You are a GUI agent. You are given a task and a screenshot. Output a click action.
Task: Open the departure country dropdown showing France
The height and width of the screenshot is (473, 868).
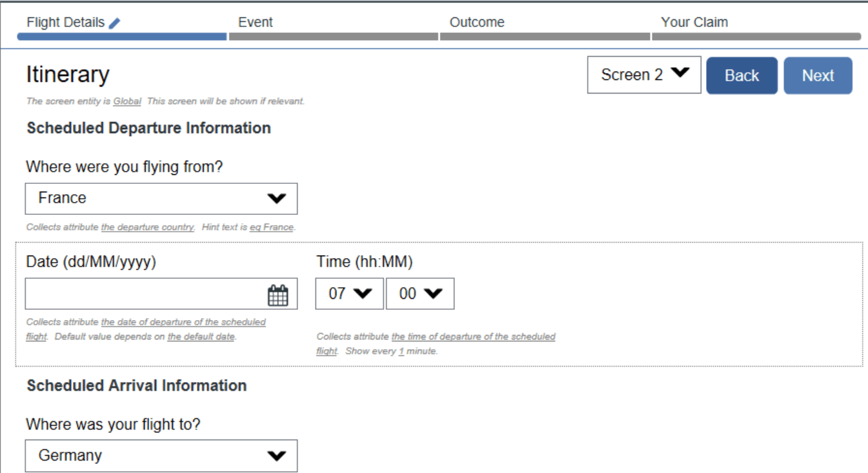tap(161, 198)
